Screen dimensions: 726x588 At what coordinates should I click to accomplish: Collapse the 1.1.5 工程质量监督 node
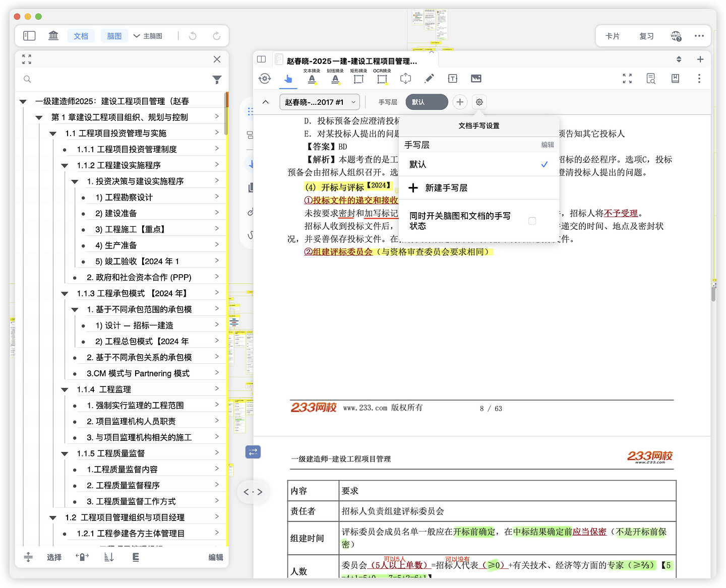point(65,453)
